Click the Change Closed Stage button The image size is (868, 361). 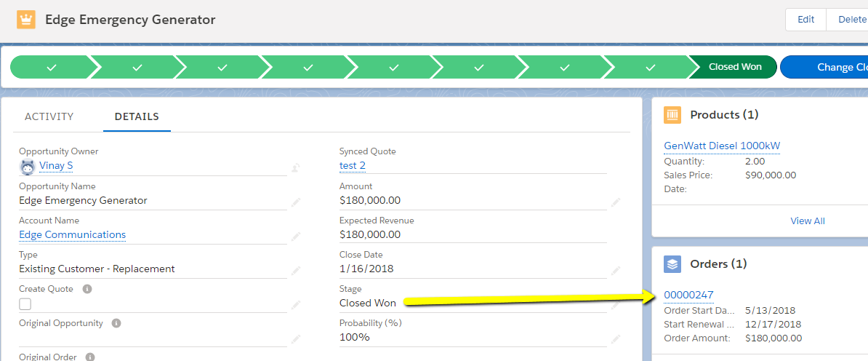tap(824, 67)
